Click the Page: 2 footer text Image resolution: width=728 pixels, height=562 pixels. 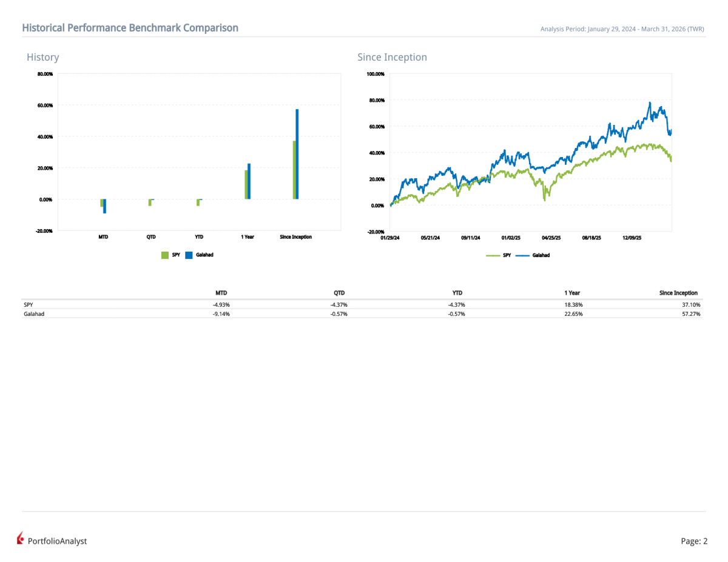694,541
